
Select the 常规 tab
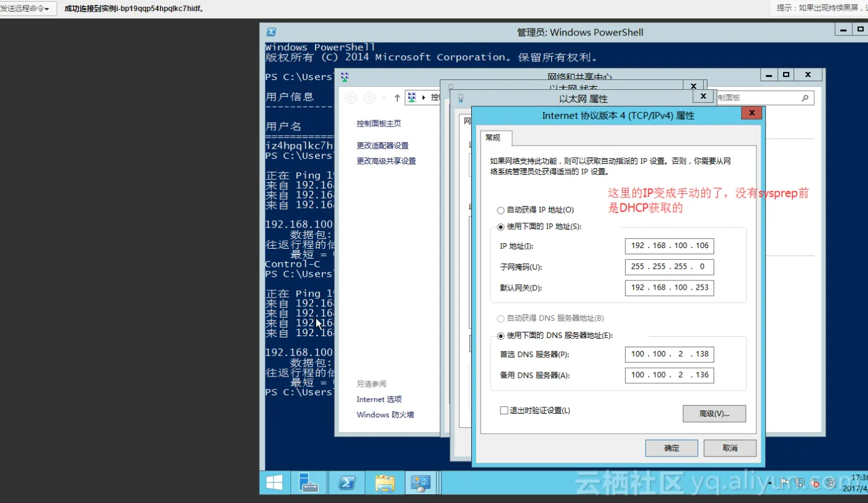493,138
